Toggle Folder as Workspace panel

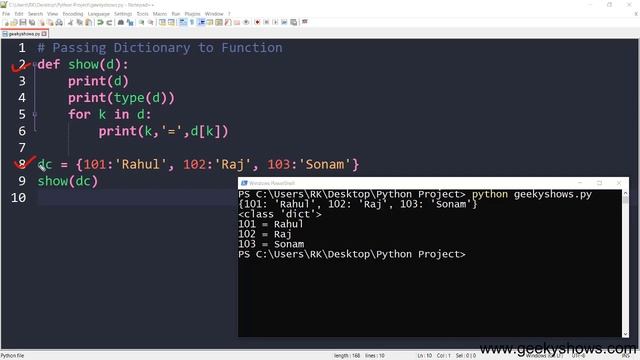coord(237,22)
